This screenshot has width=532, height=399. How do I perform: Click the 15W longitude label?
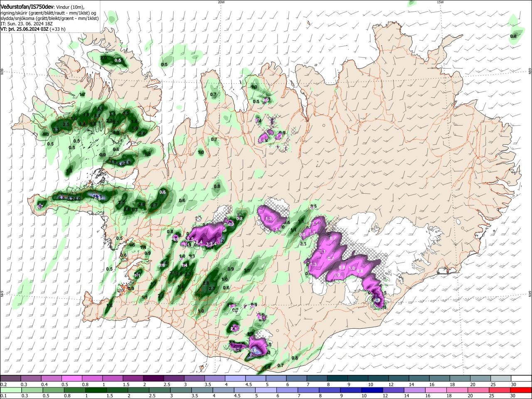pyautogui.click(x=440, y=2)
